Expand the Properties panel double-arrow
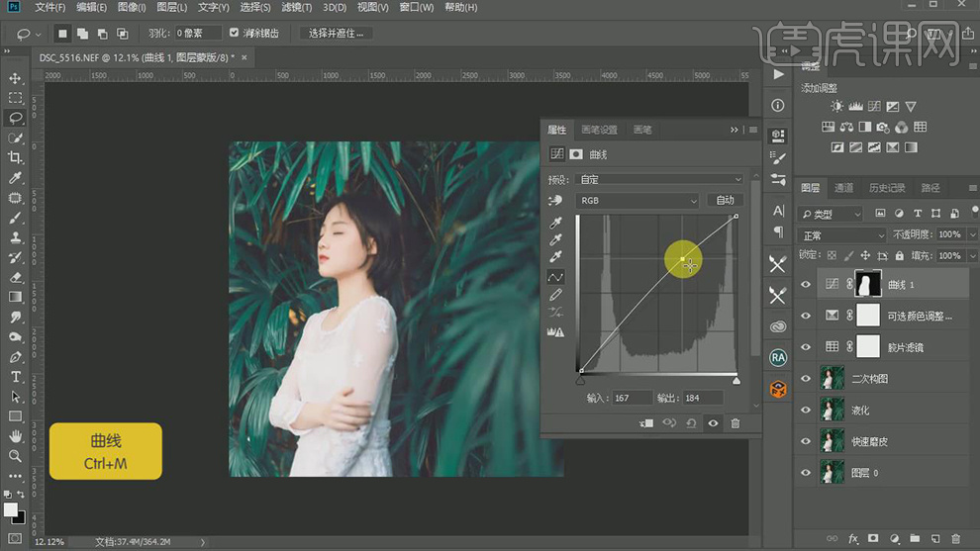Viewport: 980px width, 551px height. (734, 130)
